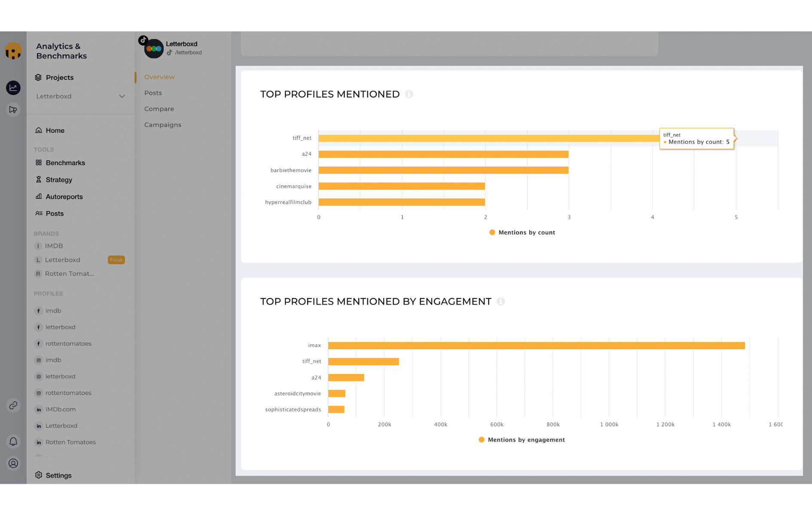Click LinkedIn icon next to Letterboxd profile
This screenshot has height=516, width=812.
coord(39,426)
